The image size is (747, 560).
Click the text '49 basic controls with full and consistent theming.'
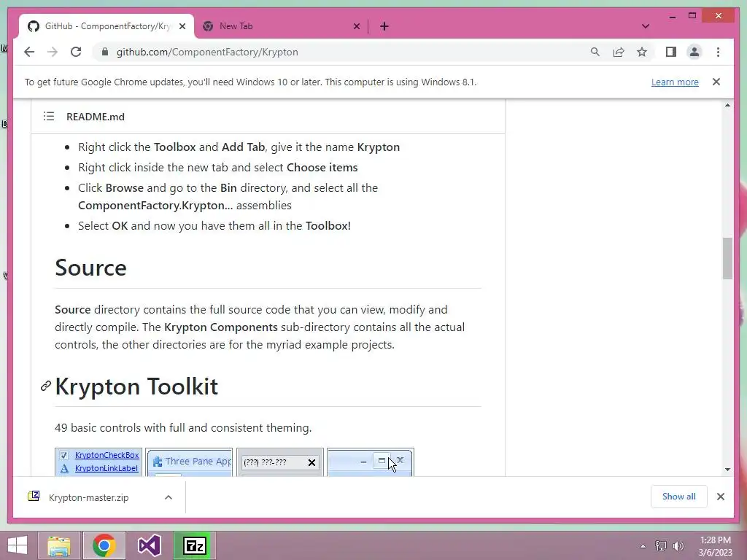pyautogui.click(x=183, y=427)
